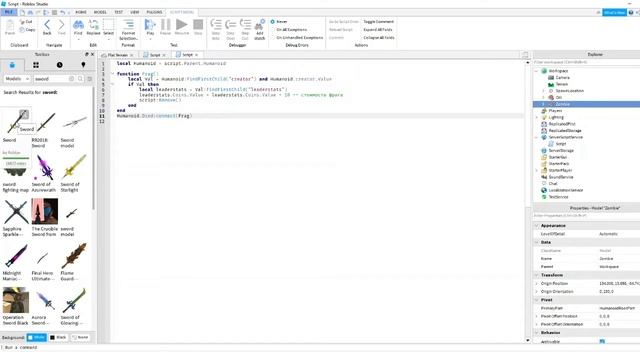
Task: Open the Models category dropdown
Action: tap(17, 79)
